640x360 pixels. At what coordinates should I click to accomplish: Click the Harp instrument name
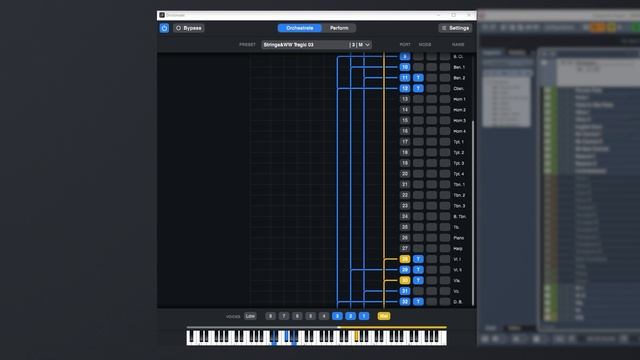[x=458, y=248]
